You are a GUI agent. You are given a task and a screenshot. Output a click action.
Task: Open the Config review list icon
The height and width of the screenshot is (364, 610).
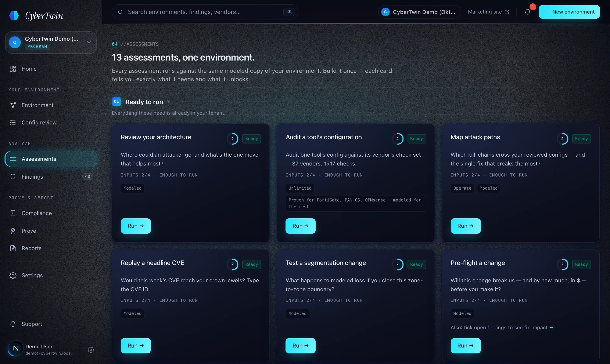[13, 122]
